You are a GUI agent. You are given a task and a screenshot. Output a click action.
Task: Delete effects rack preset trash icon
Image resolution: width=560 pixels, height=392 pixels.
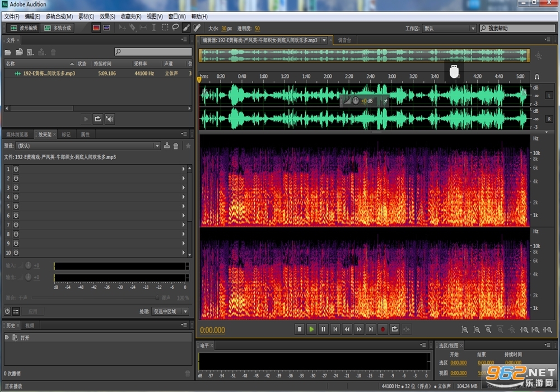click(176, 146)
